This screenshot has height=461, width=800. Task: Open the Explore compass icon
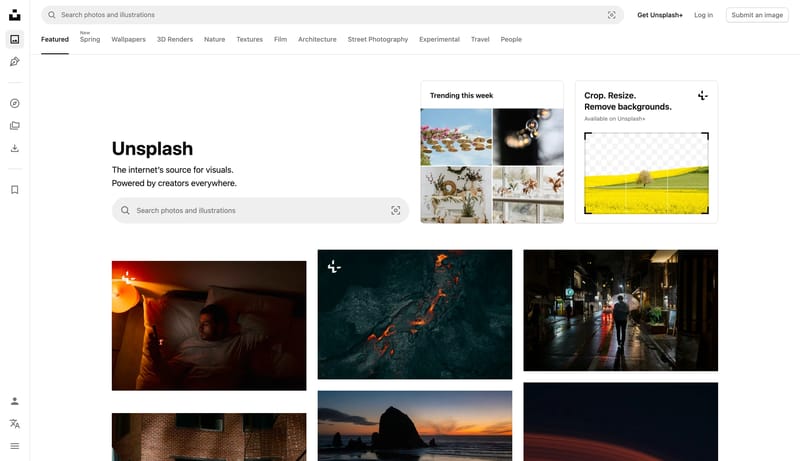[x=14, y=103]
